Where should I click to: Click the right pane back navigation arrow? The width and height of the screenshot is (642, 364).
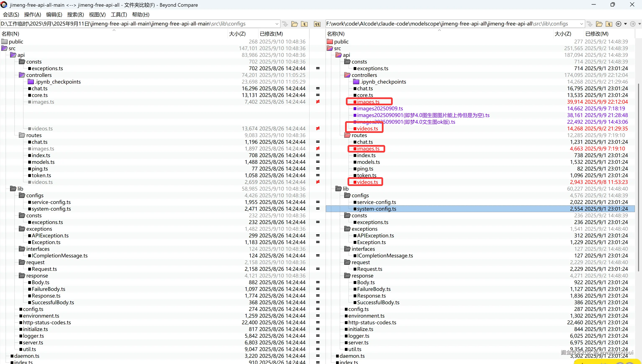pyautogui.click(x=619, y=24)
